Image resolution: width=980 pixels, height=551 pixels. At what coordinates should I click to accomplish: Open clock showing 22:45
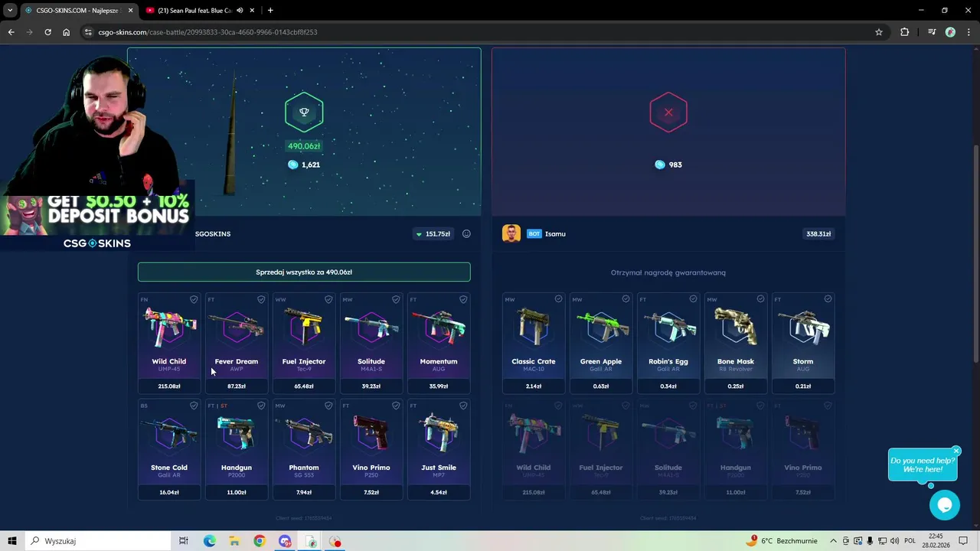936,541
